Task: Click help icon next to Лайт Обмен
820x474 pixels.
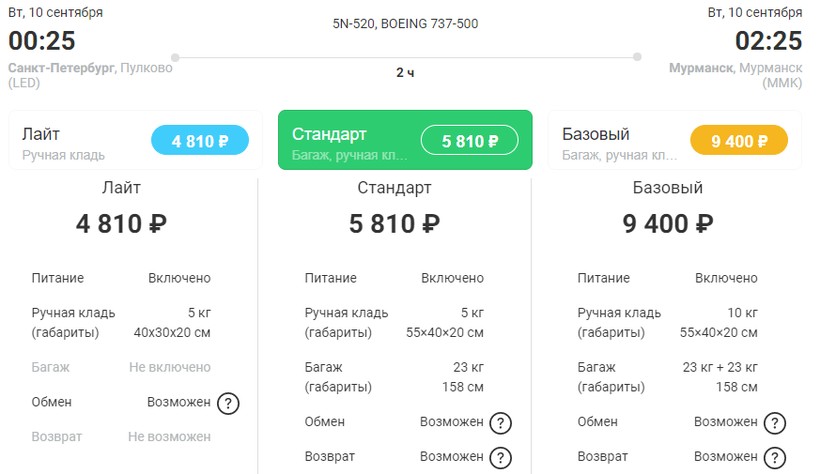Action: [229, 404]
